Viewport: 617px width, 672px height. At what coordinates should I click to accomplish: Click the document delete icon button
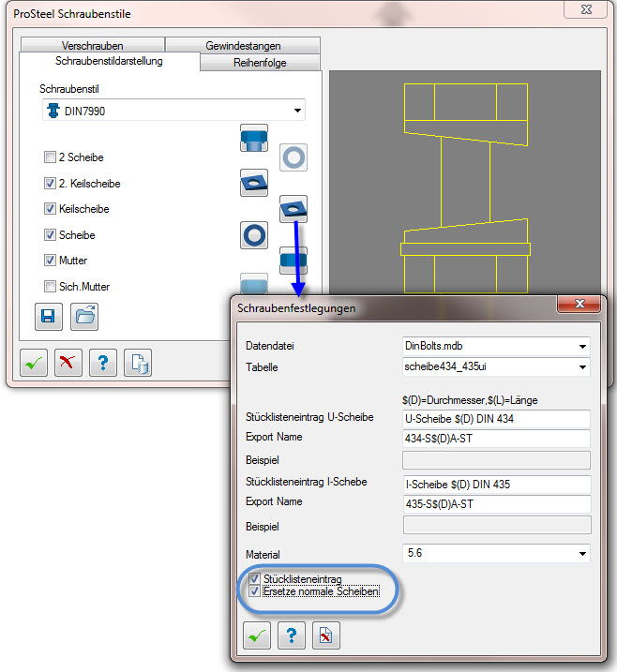(x=326, y=635)
